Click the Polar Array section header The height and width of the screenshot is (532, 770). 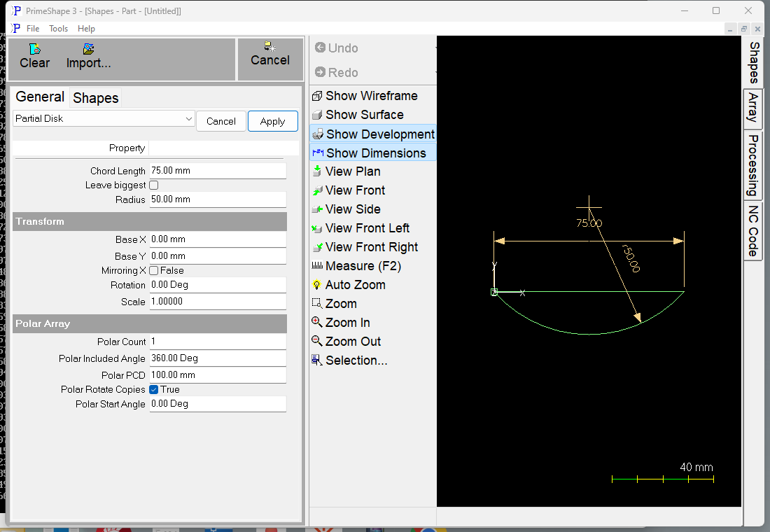(x=150, y=323)
